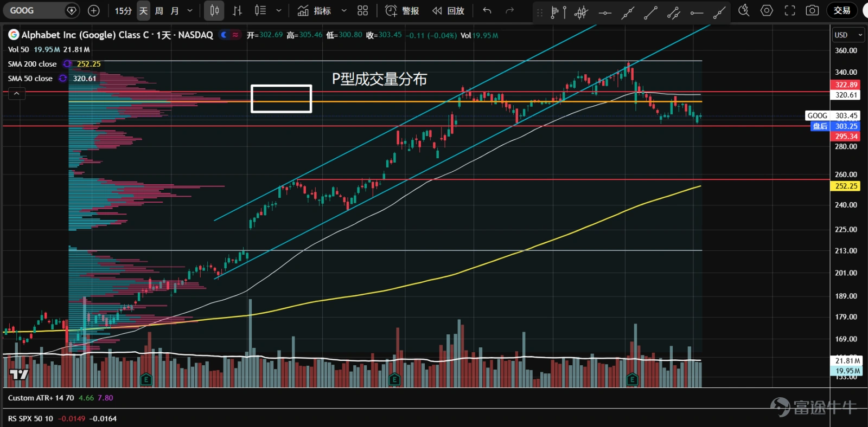This screenshot has height=427, width=868.
Task: Click the drawing toolbar grip handle
Action: click(x=540, y=13)
